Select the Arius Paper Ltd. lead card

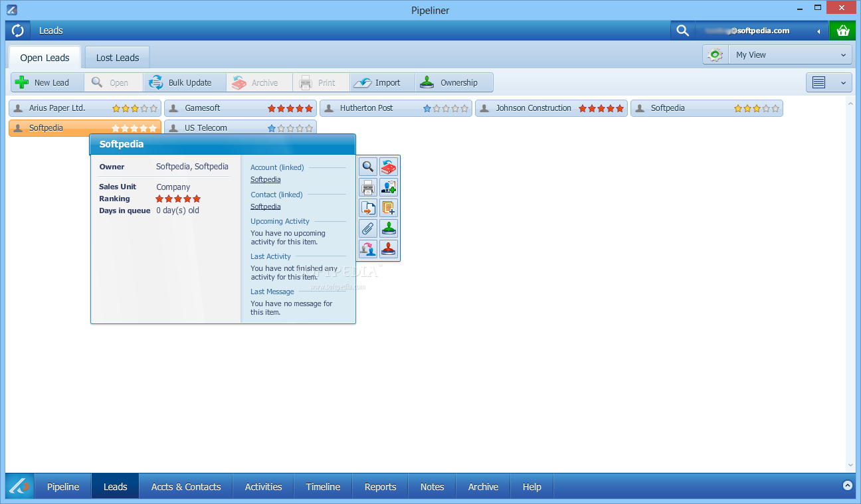coord(85,108)
